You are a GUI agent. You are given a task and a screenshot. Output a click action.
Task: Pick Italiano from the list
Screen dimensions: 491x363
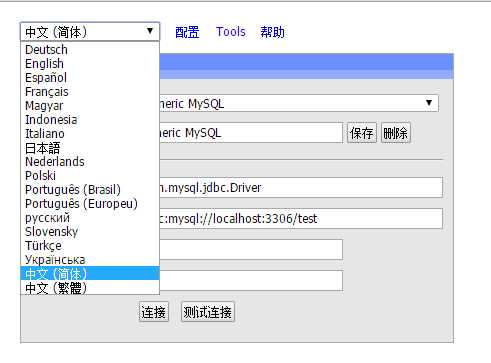90,134
